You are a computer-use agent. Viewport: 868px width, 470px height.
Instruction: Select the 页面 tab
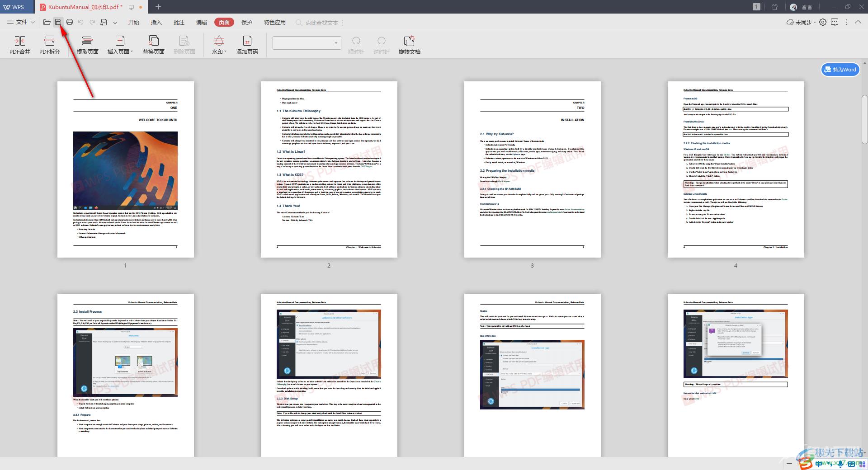[224, 22]
